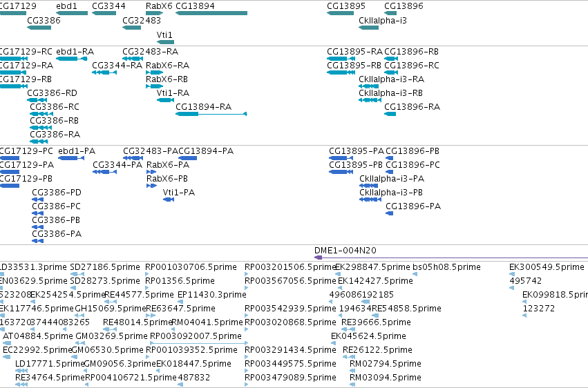Click the CG13896-PC protein label

(x=413, y=165)
